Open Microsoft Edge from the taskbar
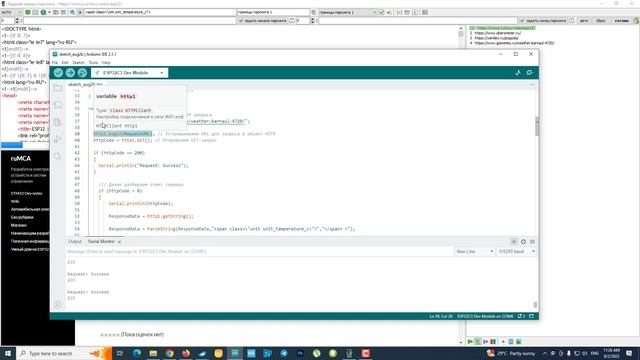 click(x=137, y=353)
